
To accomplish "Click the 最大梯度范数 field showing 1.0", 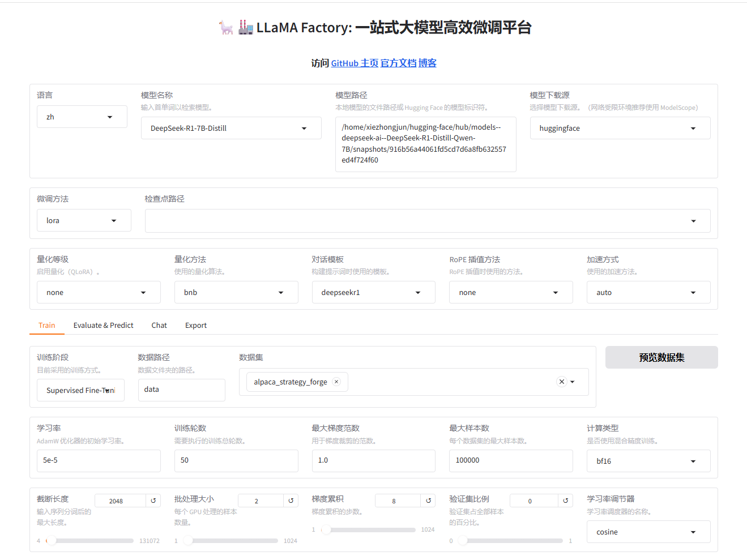I will pos(374,461).
